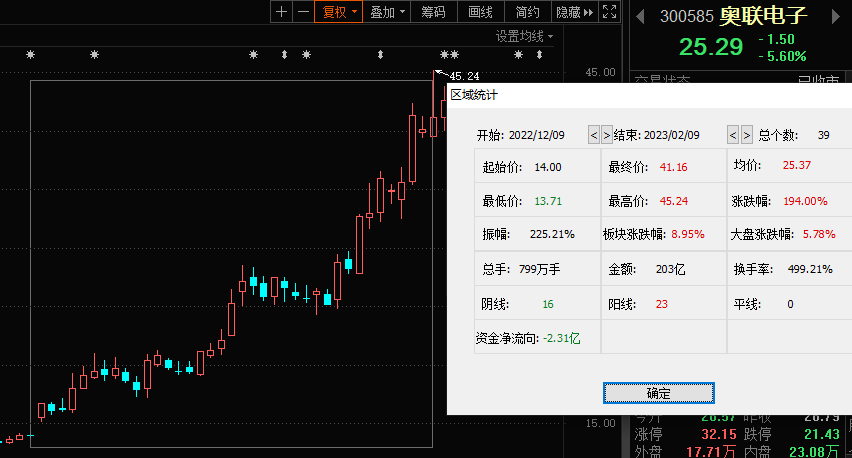852x458 pixels.
Task: Click current price 25.29
Action: 711,47
